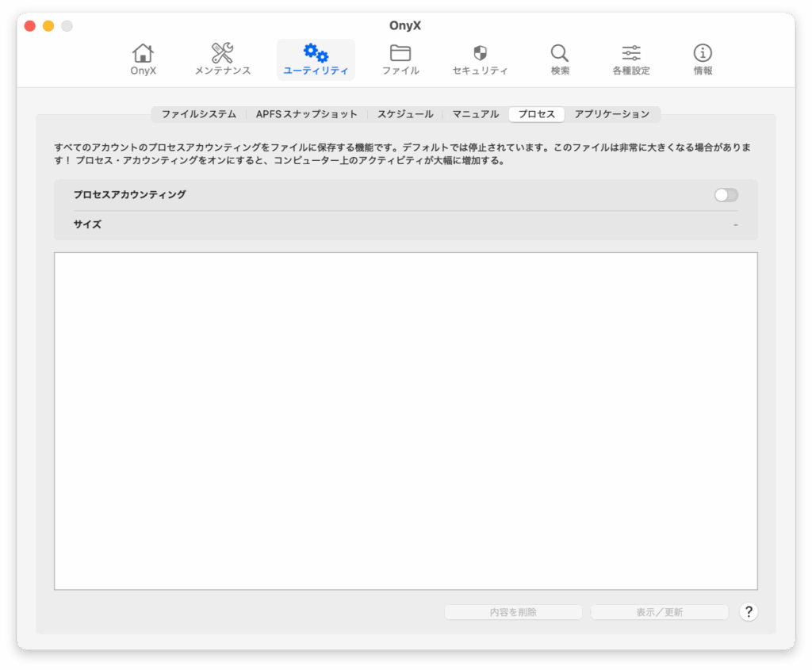Select the マニュアル tab
The image size is (812, 670).
(x=475, y=114)
